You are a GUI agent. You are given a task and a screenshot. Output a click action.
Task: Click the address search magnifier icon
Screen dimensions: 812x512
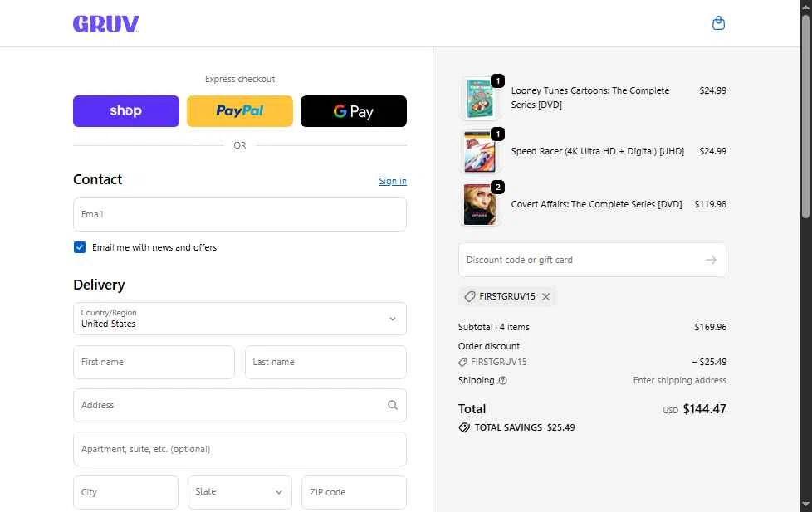tap(392, 406)
